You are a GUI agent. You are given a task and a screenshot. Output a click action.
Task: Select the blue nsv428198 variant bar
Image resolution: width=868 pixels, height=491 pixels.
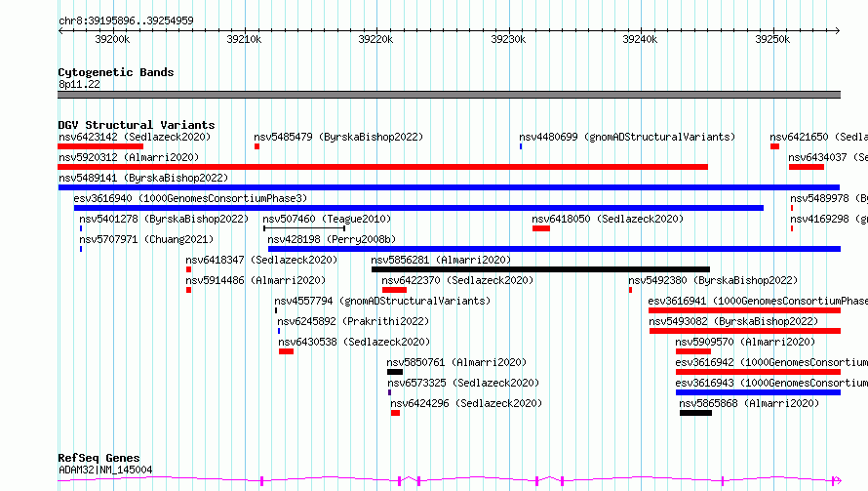coord(554,249)
